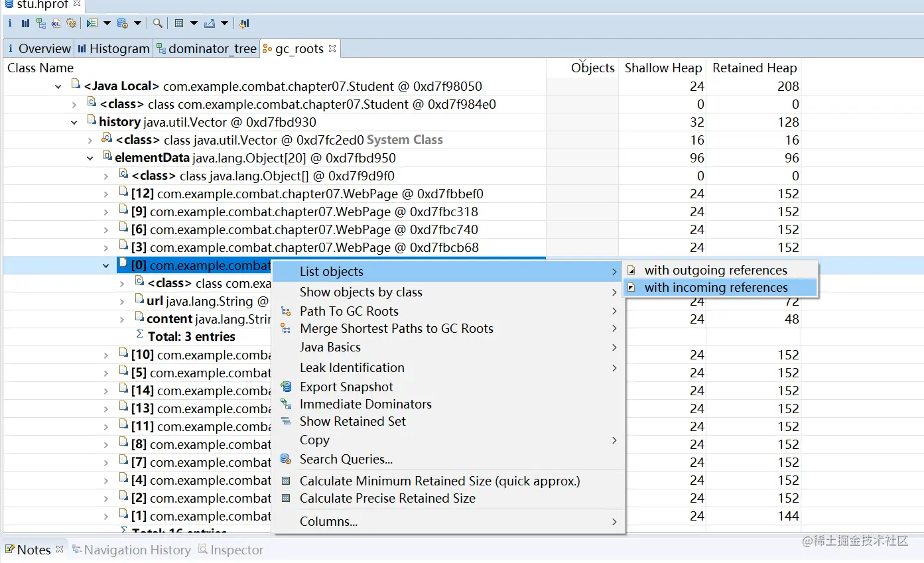
Task: Switch to the dominator_tree tab
Action: coord(206,48)
